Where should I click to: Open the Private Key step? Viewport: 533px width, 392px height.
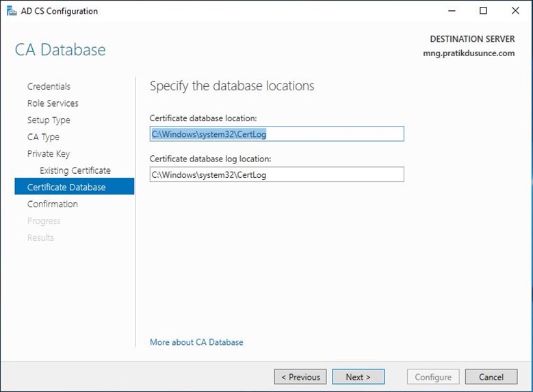point(49,154)
